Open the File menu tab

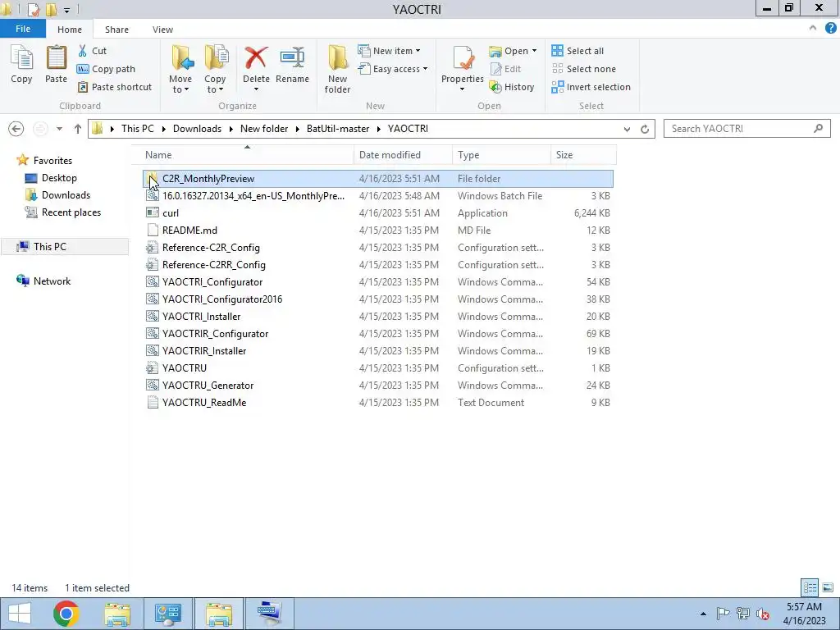pos(23,29)
